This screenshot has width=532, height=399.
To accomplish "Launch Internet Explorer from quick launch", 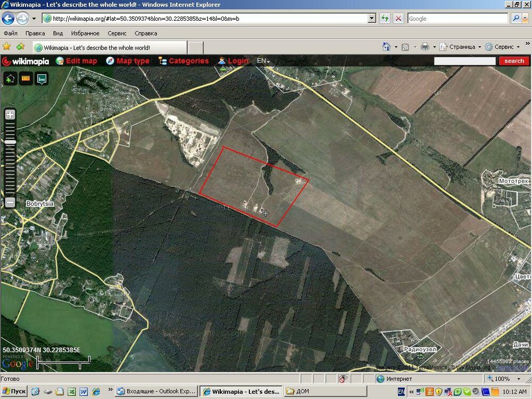I will pos(96,392).
